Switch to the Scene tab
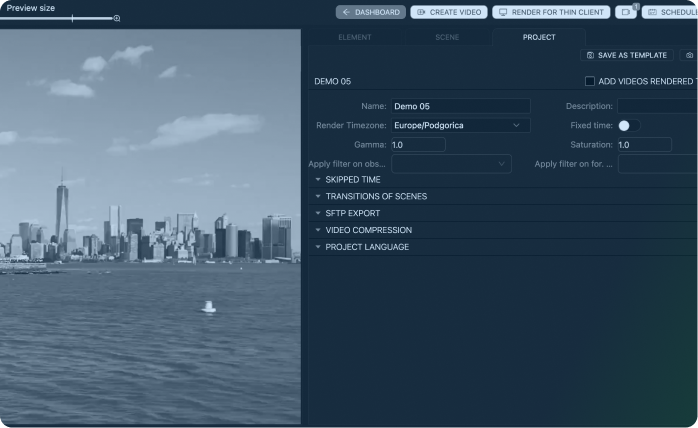Image resolution: width=698 pixels, height=428 pixels. click(447, 37)
